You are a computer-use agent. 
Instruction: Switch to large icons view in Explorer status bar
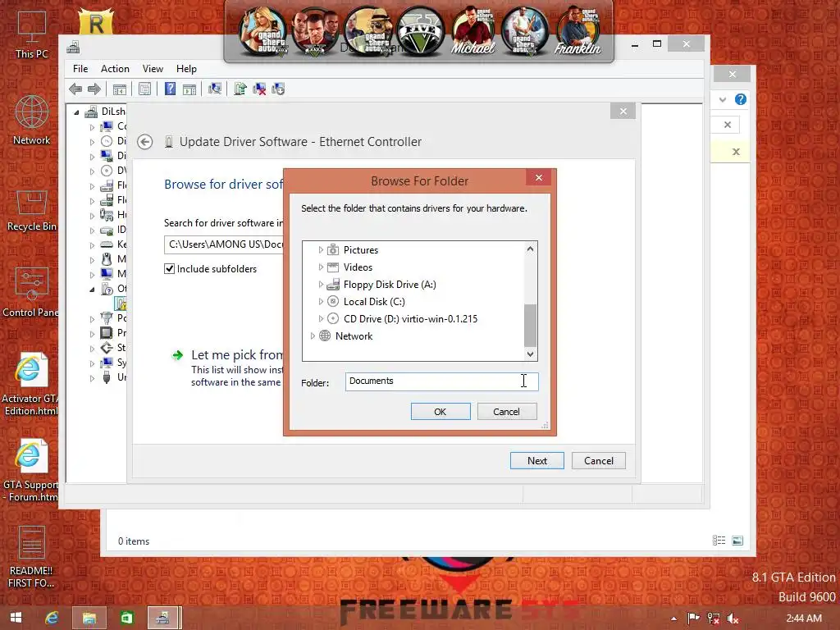(x=737, y=541)
